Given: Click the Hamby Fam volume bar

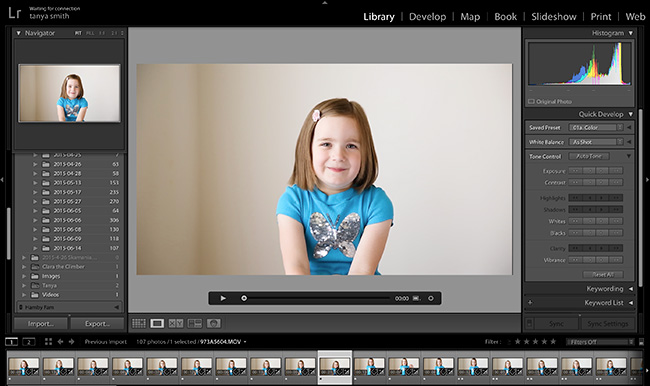Looking at the screenshot, I should pos(69,307).
